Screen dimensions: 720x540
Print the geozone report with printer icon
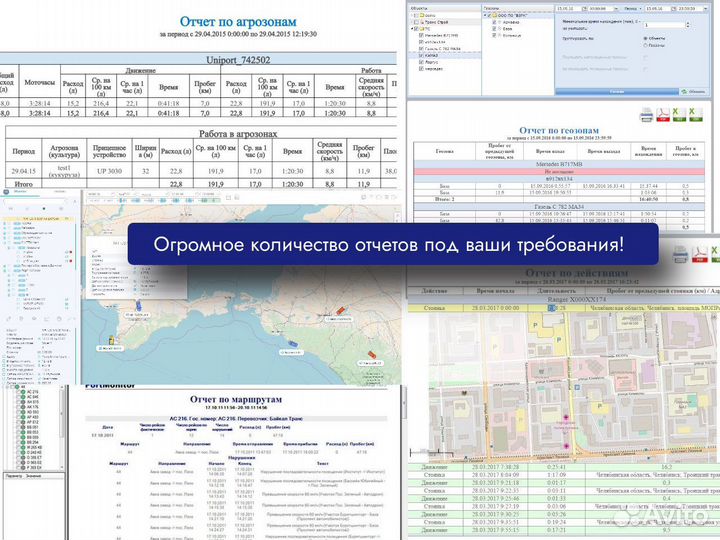tap(647, 114)
